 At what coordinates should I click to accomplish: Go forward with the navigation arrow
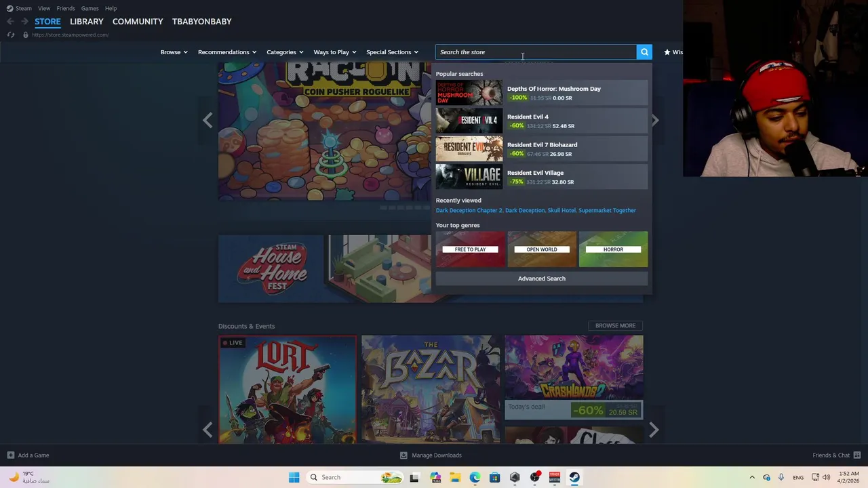coord(24,22)
